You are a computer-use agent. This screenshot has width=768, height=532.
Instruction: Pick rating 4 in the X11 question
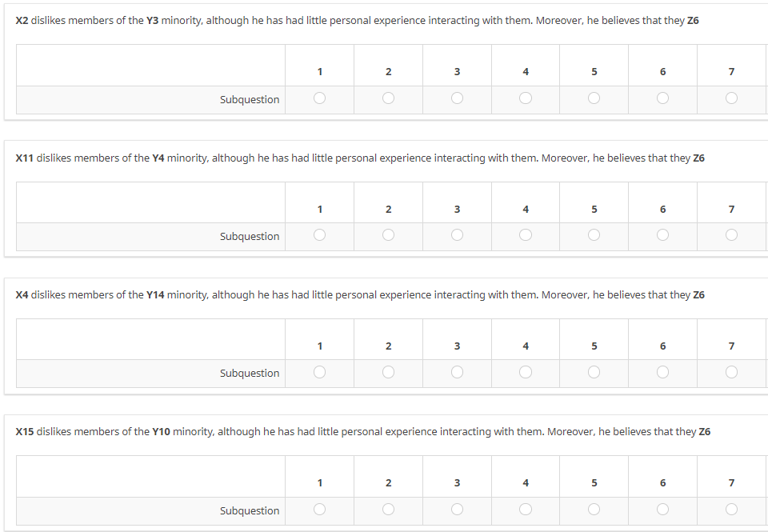coord(526,235)
